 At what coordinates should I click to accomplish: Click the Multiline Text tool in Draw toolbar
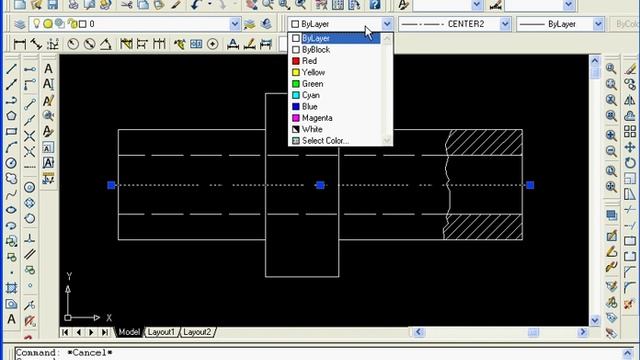[x=11, y=319]
